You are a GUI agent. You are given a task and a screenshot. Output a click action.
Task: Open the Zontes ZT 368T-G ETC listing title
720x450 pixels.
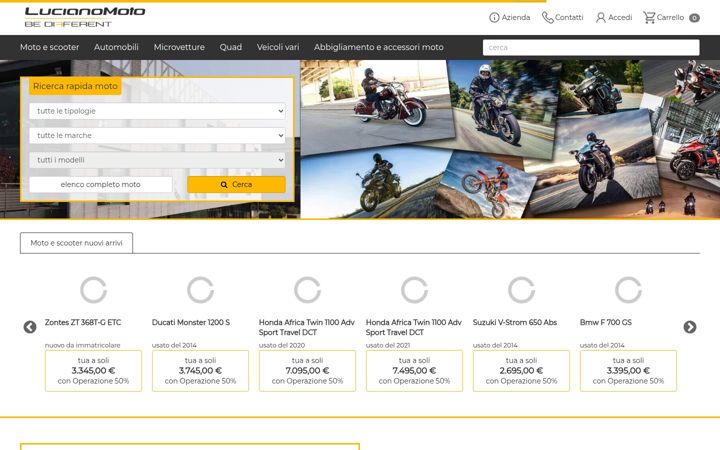click(x=83, y=322)
